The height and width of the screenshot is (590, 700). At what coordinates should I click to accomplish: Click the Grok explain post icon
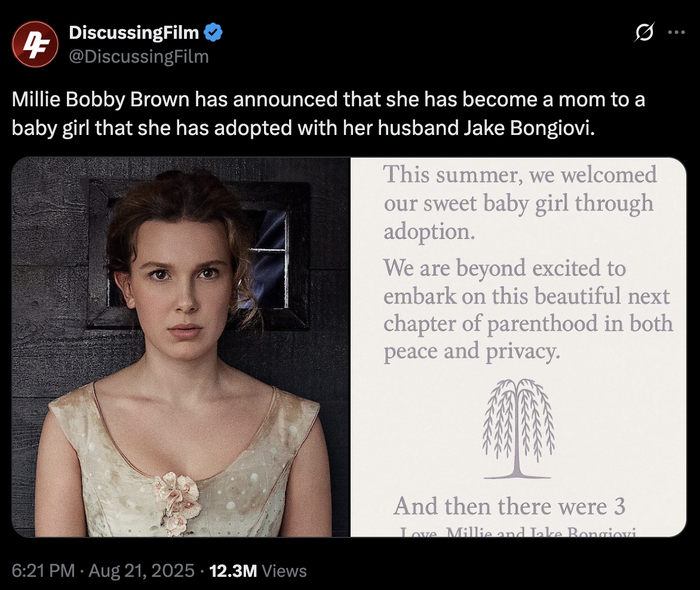click(645, 33)
